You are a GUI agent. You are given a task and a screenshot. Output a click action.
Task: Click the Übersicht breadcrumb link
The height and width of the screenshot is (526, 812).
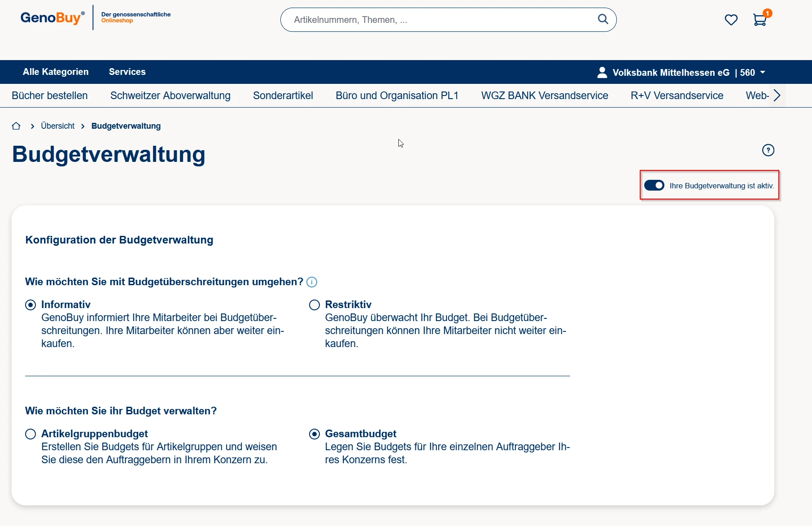[x=57, y=126]
